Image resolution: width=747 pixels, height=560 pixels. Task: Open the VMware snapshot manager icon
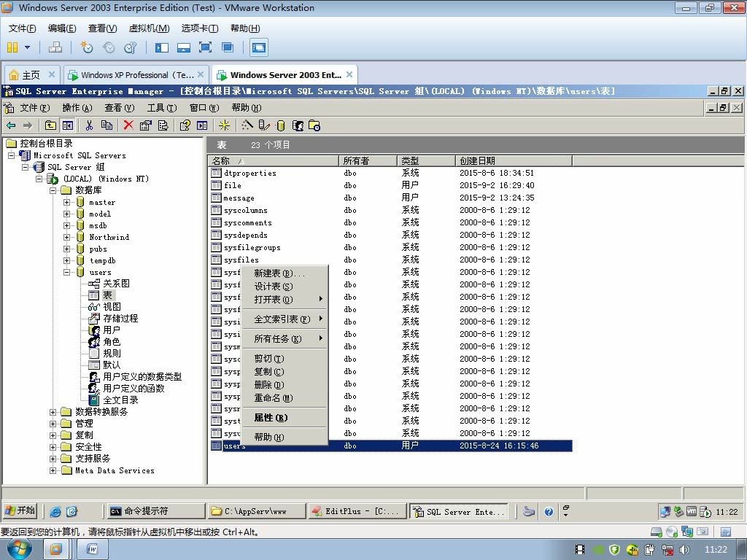(130, 47)
